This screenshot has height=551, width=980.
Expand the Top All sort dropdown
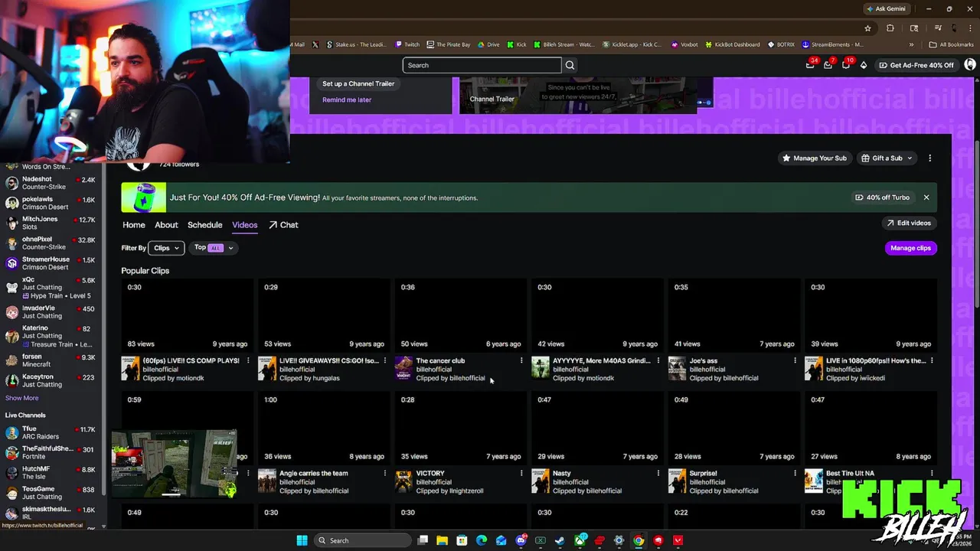coord(213,248)
